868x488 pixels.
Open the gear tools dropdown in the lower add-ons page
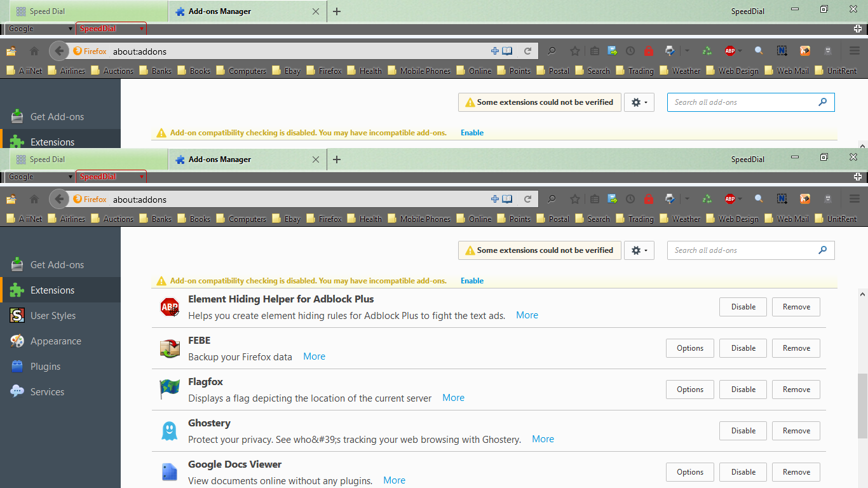[x=639, y=250]
